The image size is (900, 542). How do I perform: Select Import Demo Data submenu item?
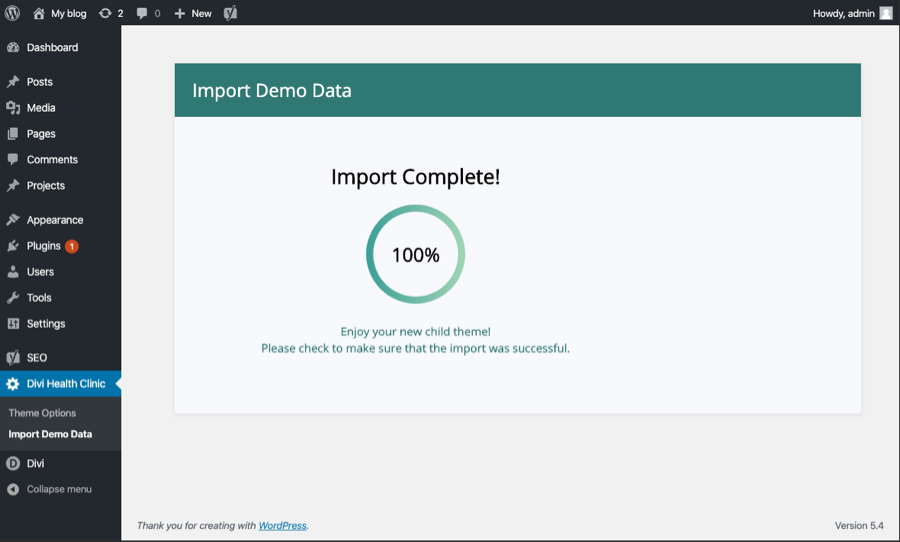tap(50, 434)
